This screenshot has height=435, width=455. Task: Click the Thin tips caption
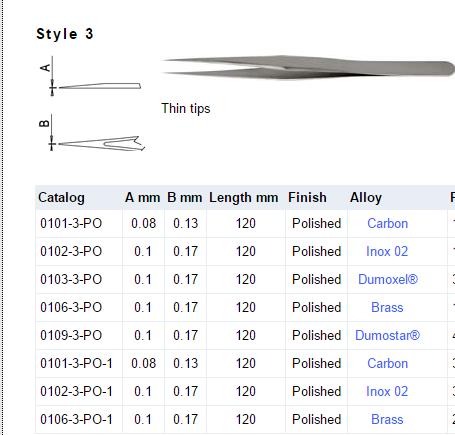[x=186, y=109]
